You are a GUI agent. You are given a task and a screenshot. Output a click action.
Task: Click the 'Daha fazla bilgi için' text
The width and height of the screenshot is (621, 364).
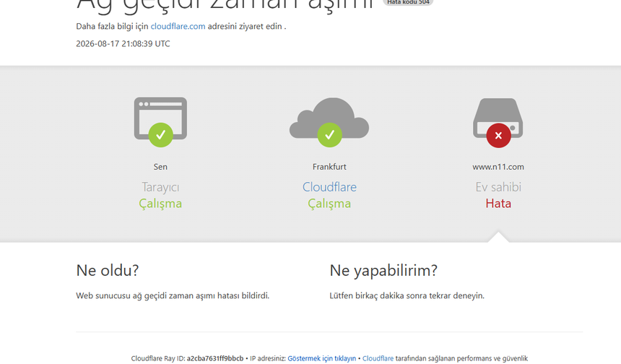[112, 26]
